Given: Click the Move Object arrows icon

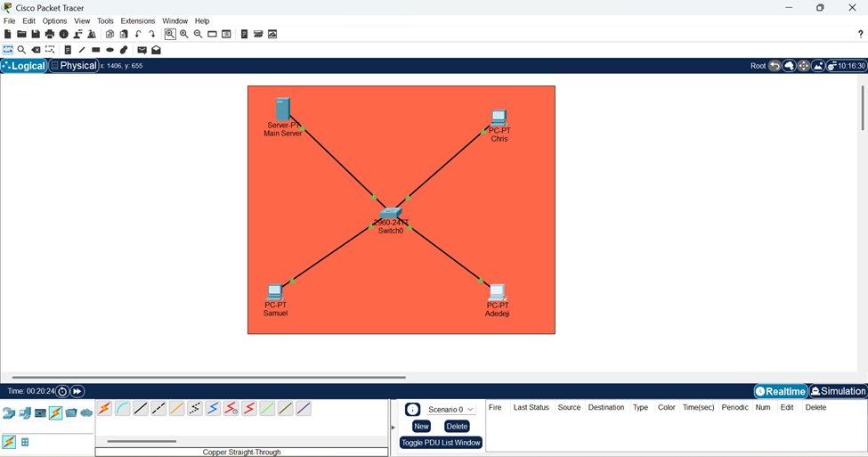Looking at the screenshot, I should tap(803, 66).
